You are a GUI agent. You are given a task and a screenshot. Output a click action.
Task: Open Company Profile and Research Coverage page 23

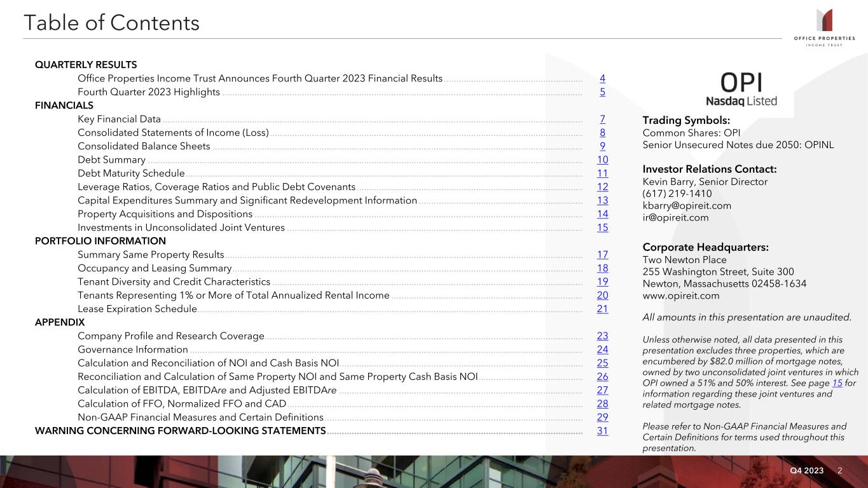tap(602, 336)
